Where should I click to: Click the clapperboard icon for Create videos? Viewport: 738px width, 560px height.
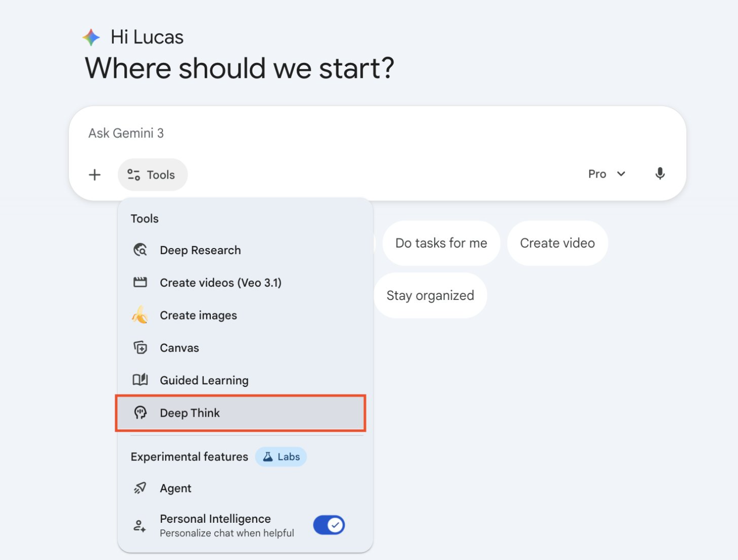(x=140, y=282)
